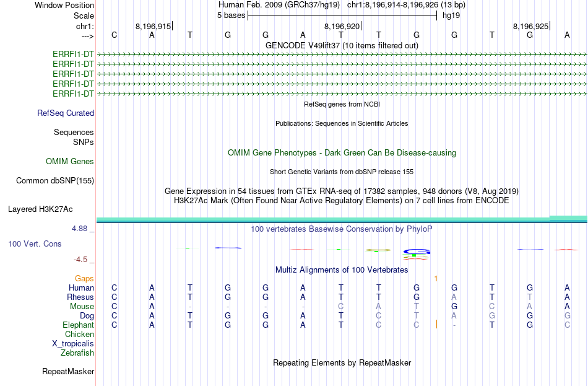The image size is (588, 386).
Task: Click the Rhesus species label
Action: click(80, 297)
